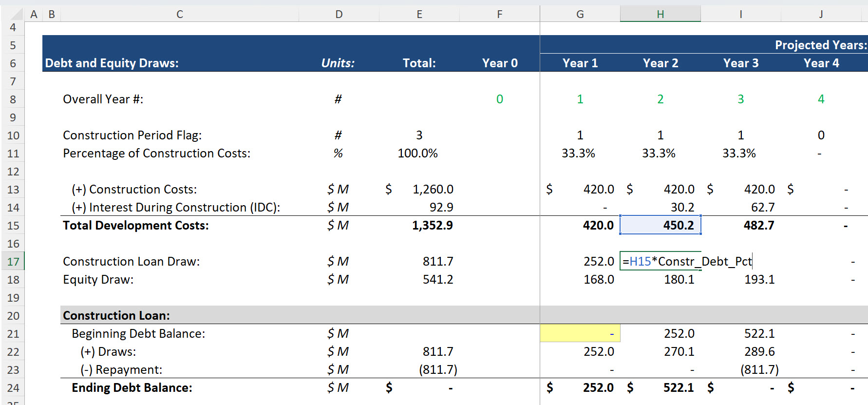
Task: Select the total equity draw value 541.2
Action: coord(438,280)
